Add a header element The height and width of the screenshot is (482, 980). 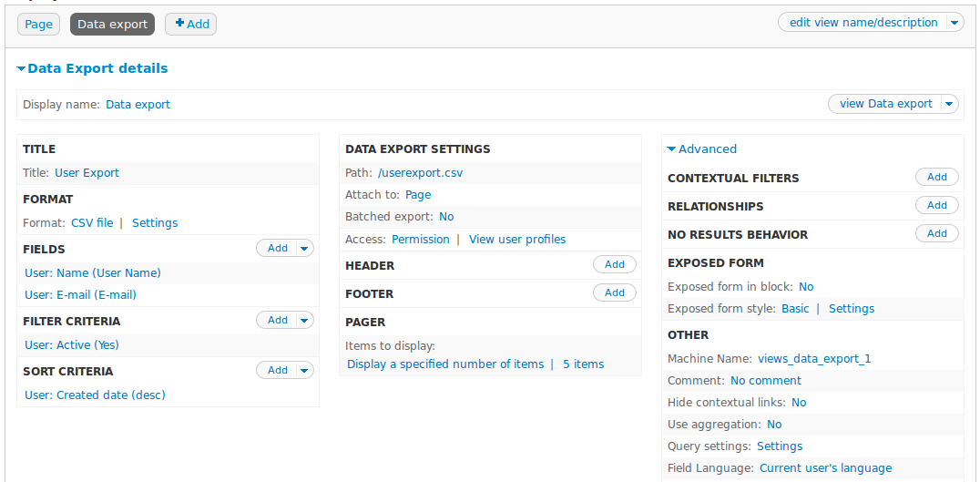pyautogui.click(x=615, y=264)
